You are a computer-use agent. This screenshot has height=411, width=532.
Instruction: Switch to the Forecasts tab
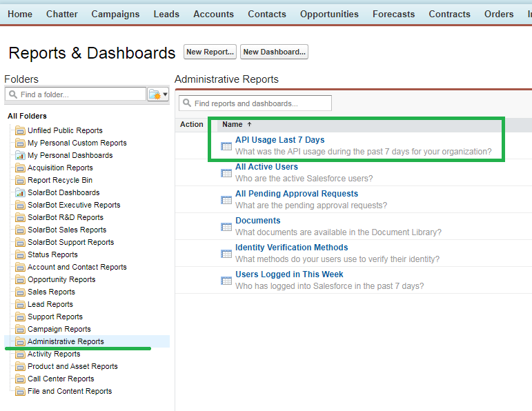393,14
